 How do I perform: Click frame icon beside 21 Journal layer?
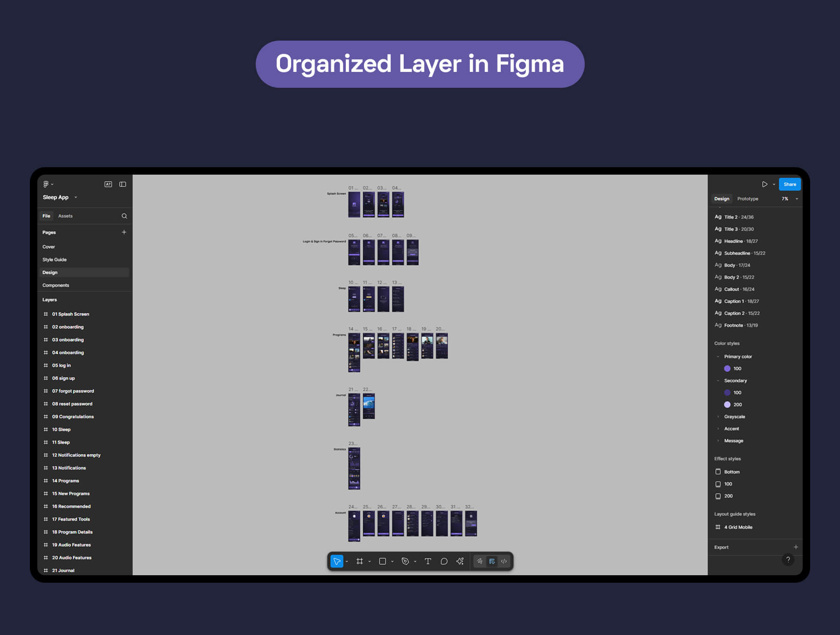(x=46, y=571)
